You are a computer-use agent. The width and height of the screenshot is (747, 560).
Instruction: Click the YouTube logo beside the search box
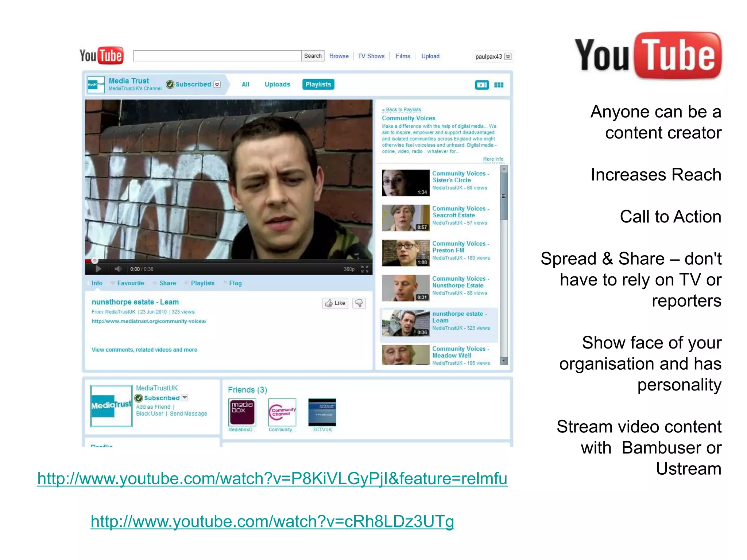101,56
